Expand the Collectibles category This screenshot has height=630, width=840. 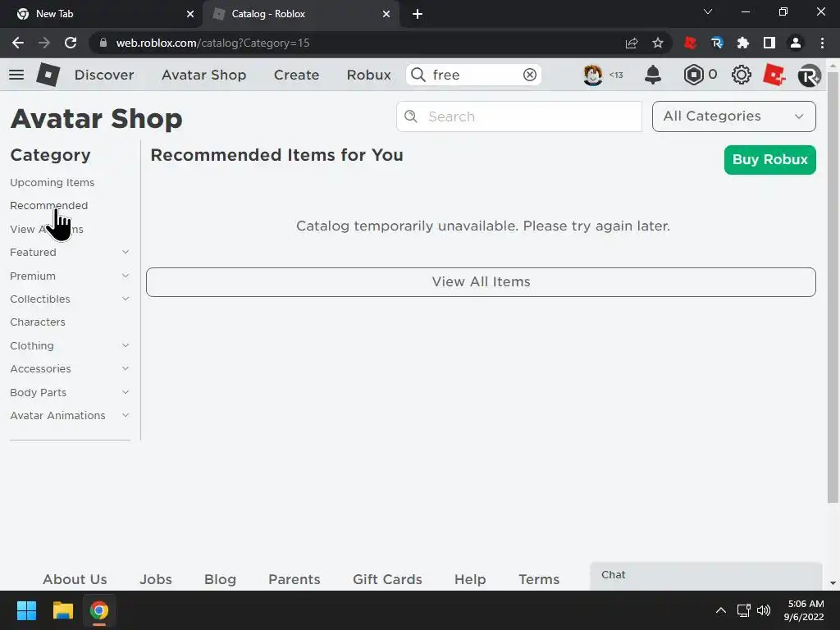click(126, 299)
